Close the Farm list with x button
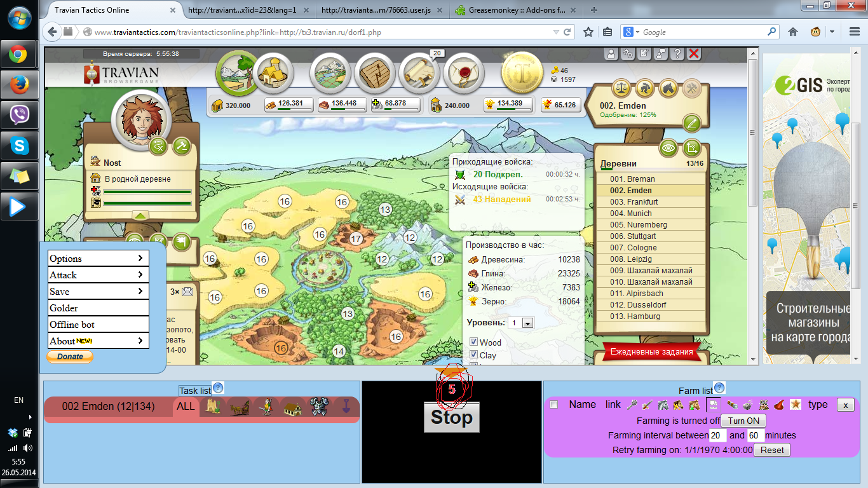The image size is (868, 488). pos(845,405)
